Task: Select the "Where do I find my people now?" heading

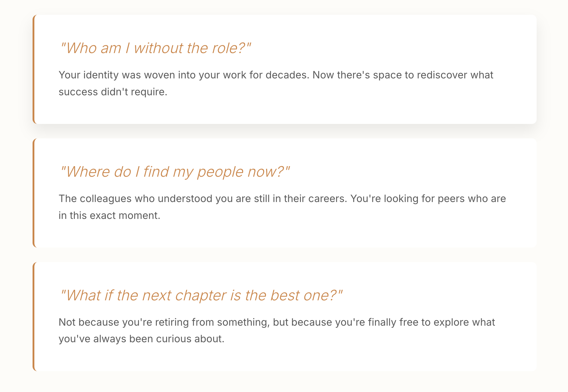Action: (x=175, y=172)
